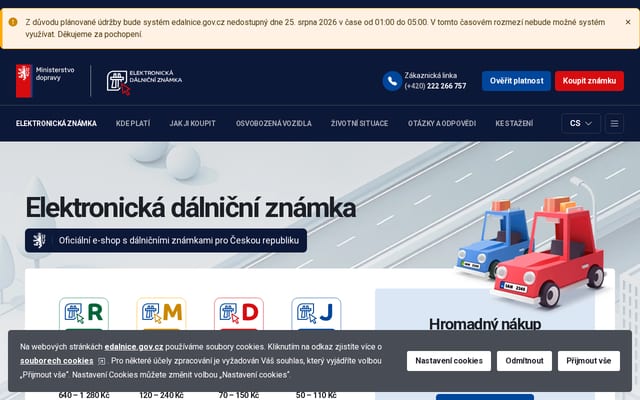
Task: Click the lion emblem in the official e-shop badge
Action: click(39, 240)
